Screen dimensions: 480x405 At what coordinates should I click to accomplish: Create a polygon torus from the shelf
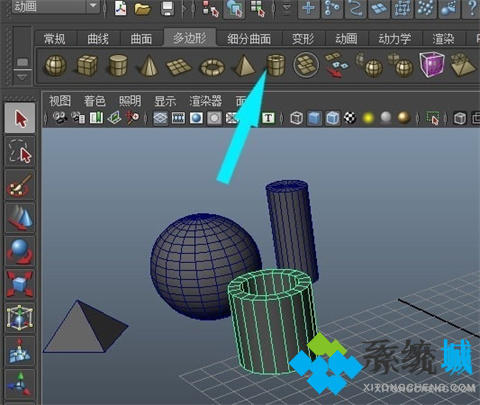(212, 67)
